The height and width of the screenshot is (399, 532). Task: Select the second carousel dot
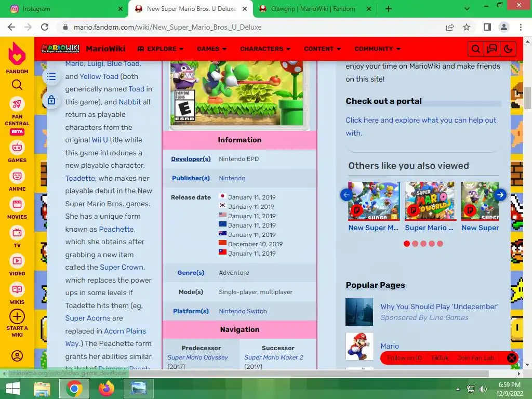point(415,244)
